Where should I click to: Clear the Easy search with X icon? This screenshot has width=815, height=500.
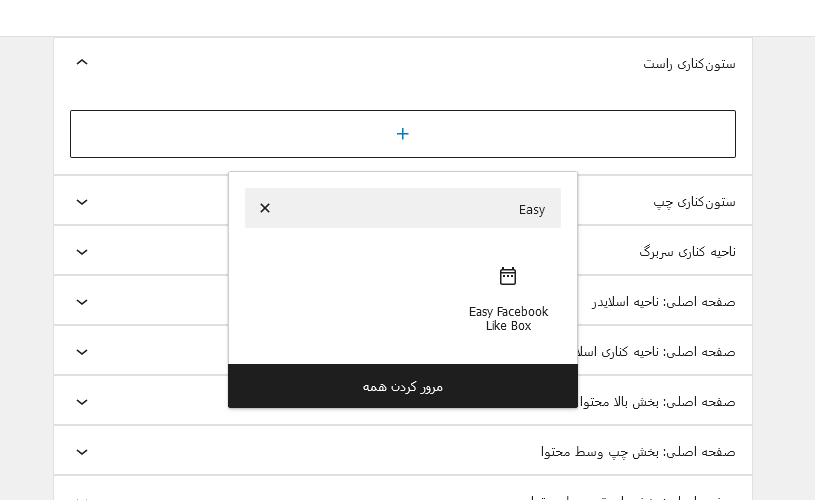(265, 208)
